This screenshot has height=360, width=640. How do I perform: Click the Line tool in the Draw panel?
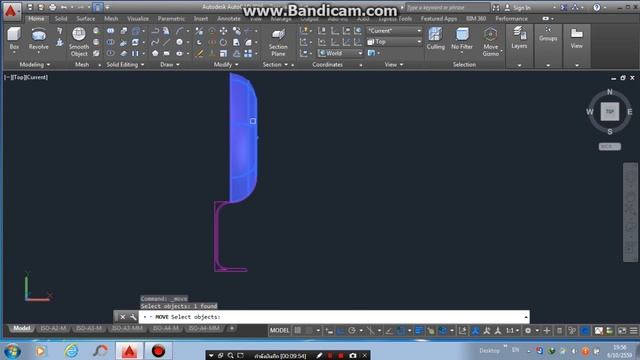click(167, 42)
